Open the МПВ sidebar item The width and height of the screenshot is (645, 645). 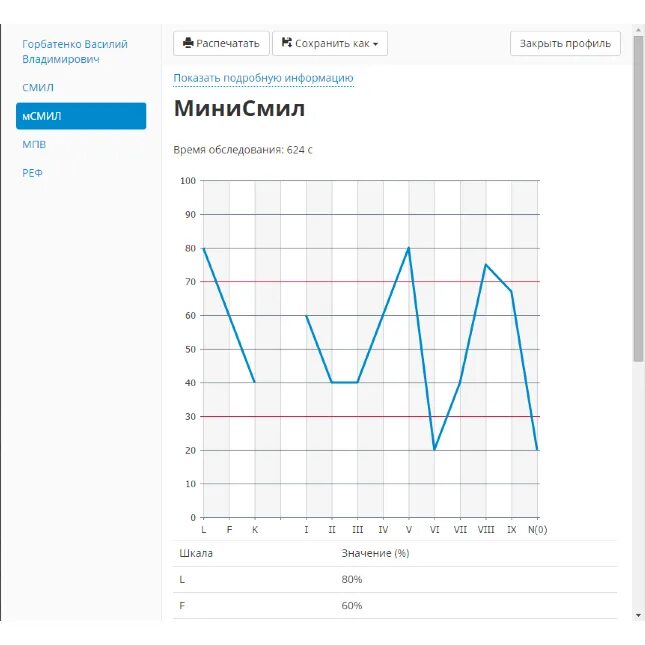(34, 144)
